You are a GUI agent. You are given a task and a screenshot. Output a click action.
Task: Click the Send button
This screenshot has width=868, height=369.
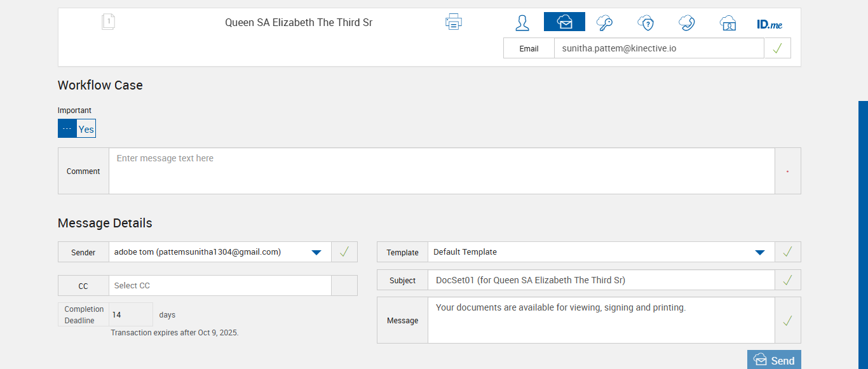[774, 360]
